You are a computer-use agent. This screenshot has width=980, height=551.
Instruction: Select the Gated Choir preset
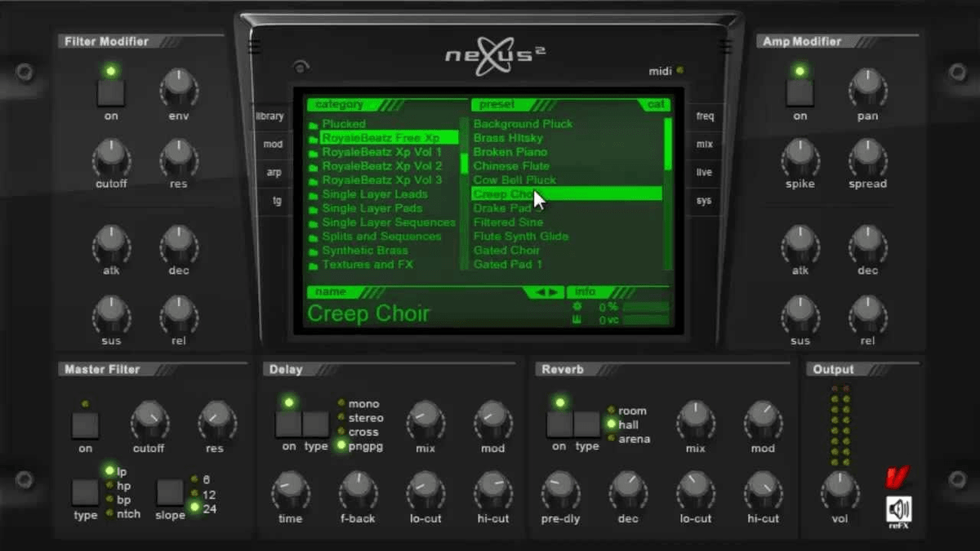506,251
